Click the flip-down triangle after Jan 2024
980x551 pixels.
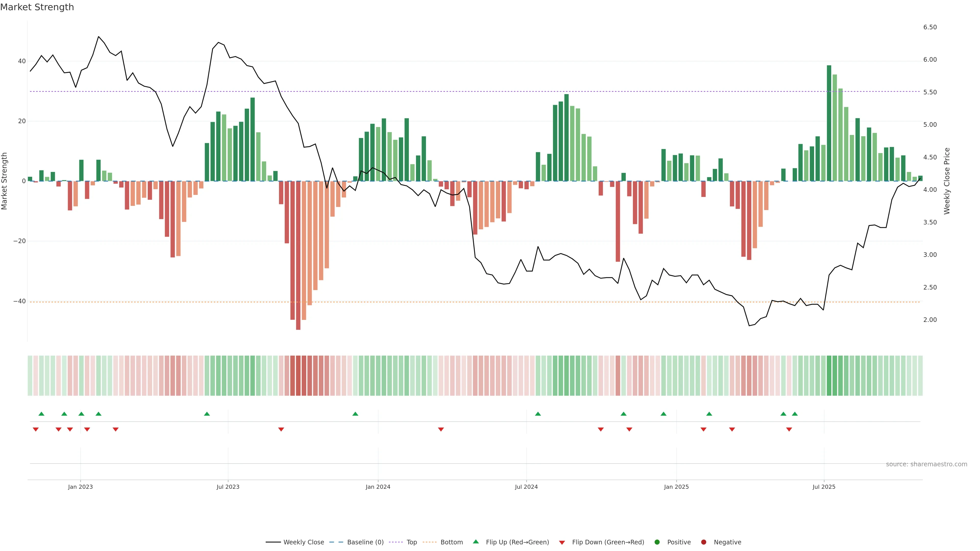coord(441,429)
